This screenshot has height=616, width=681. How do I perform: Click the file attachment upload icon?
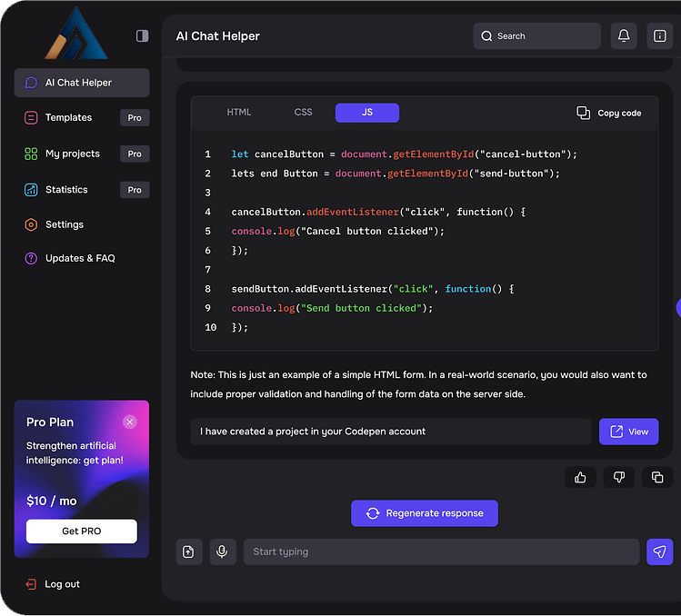189,551
